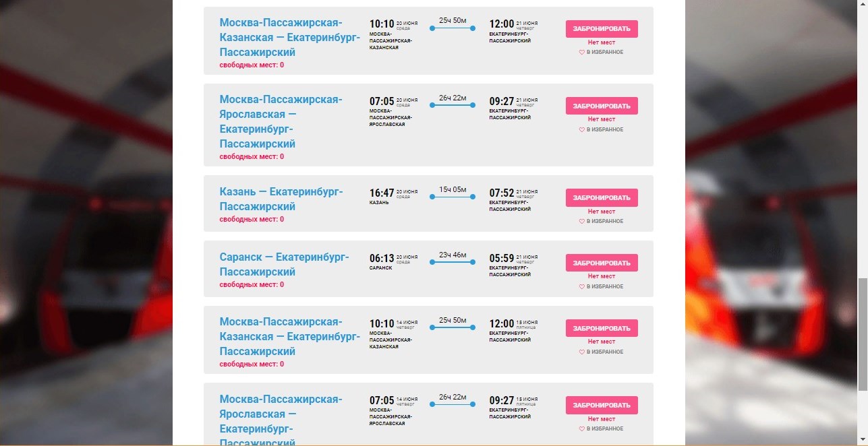Book the 14 June 07:05 Москва-Ярославская train
The image size is (868, 446).
tap(602, 405)
